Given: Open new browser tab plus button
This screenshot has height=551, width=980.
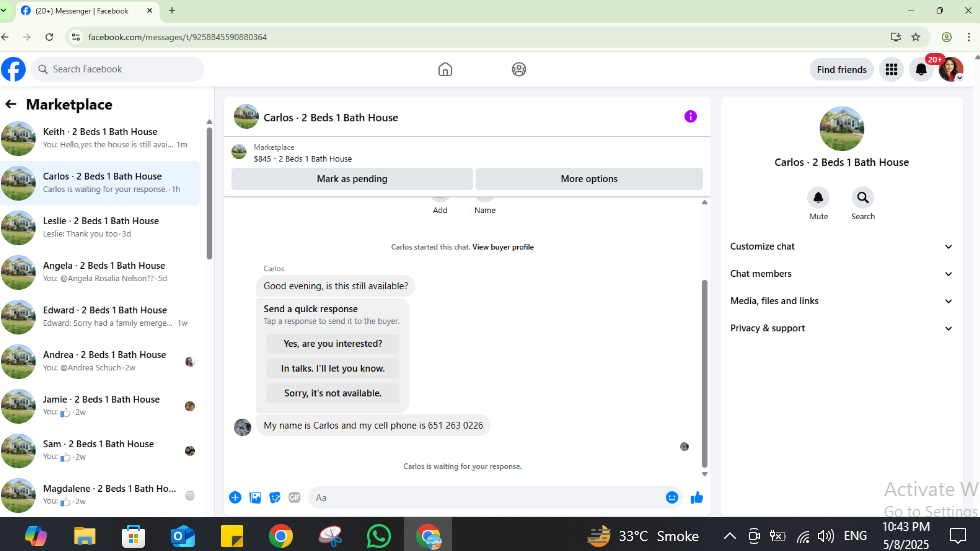Looking at the screenshot, I should coord(172,11).
